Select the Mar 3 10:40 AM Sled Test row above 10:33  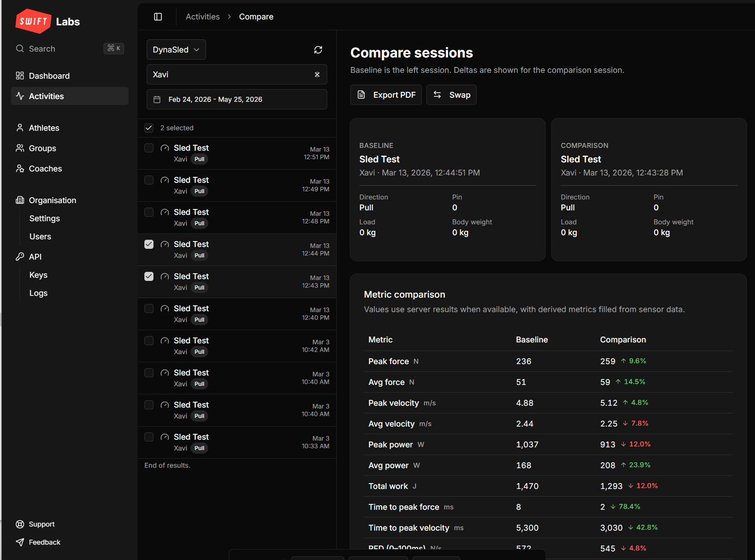[237, 410]
